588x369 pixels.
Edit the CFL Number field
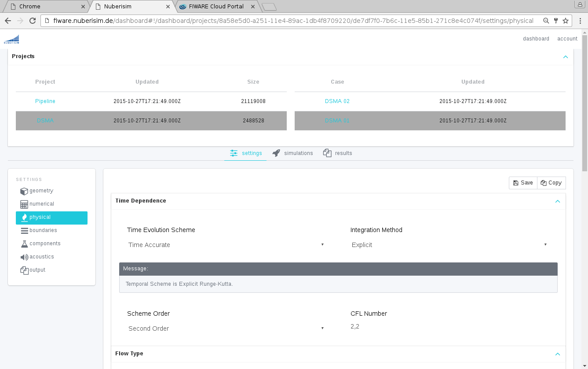[449, 327]
